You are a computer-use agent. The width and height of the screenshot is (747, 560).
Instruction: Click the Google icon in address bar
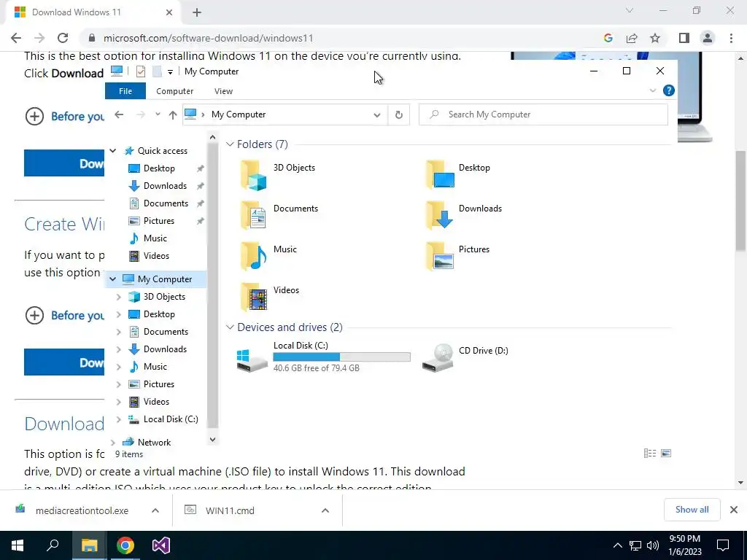coord(608,38)
